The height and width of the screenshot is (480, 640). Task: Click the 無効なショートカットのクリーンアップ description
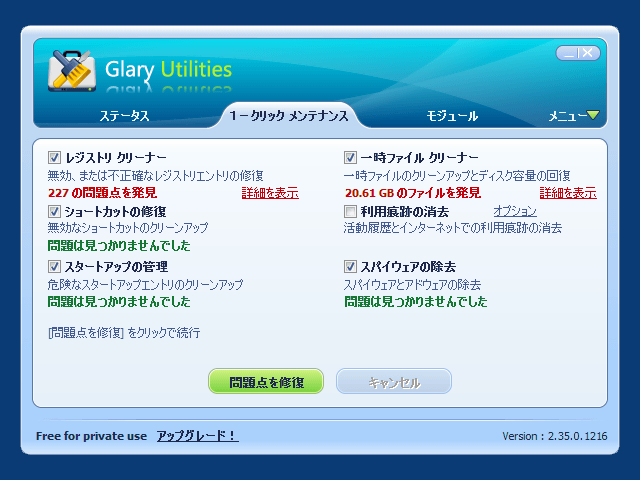[128, 227]
